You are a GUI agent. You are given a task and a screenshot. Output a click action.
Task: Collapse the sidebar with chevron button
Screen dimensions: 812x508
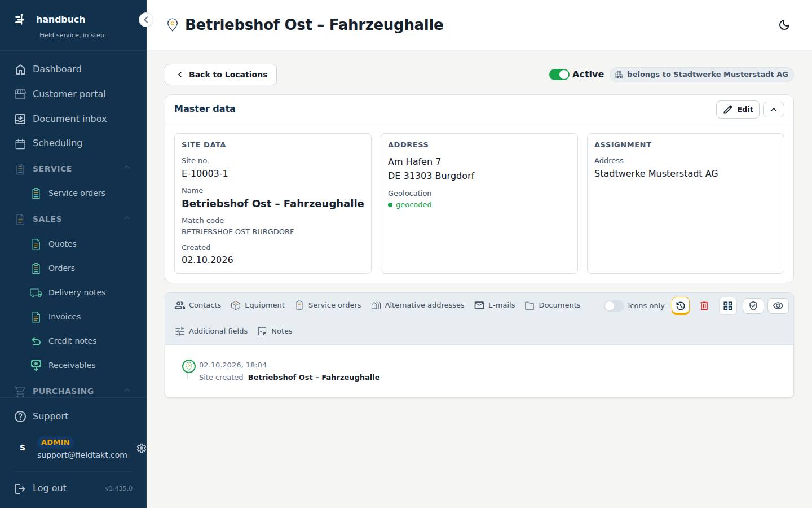tap(146, 20)
